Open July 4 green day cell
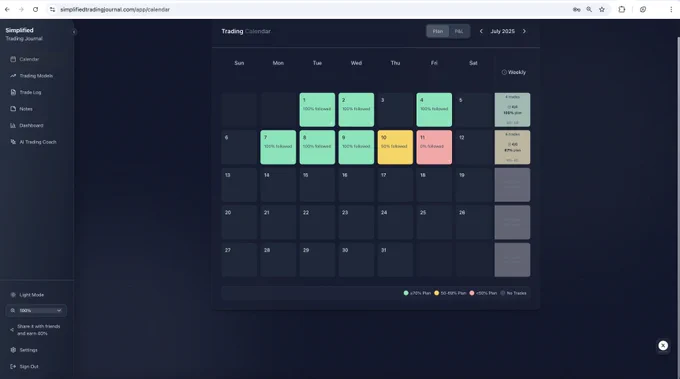 pos(434,110)
